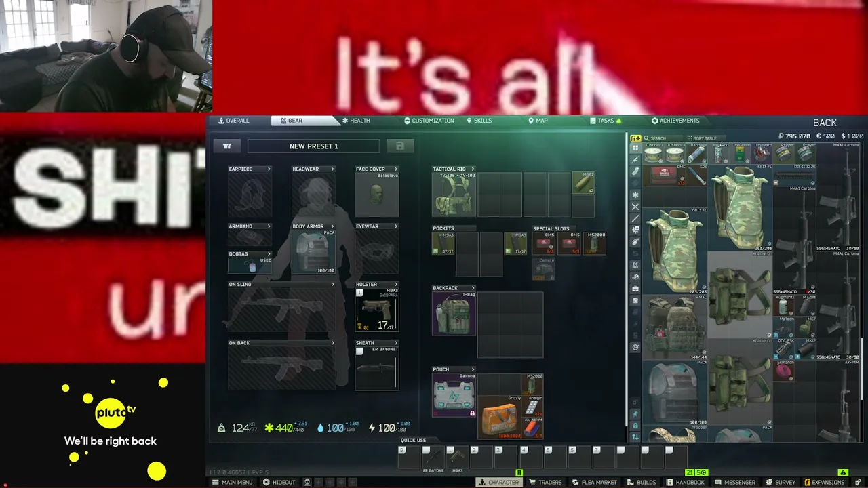Image resolution: width=868 pixels, height=488 pixels.
Task: Select the ER Bayonet in the Sheath slot
Action: (377, 368)
